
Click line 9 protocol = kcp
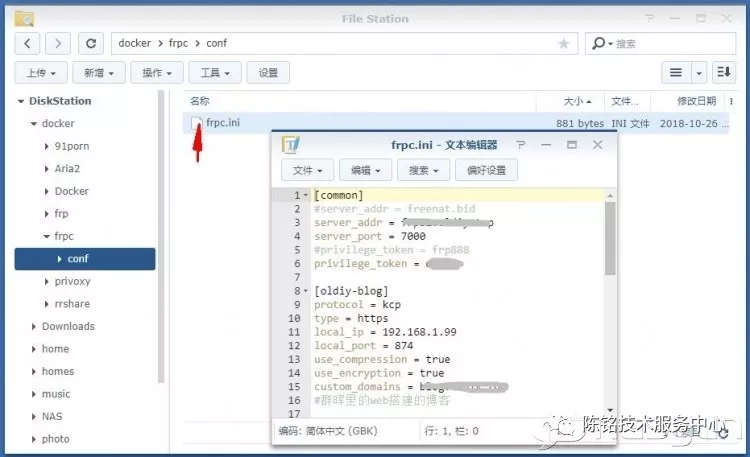357,305
